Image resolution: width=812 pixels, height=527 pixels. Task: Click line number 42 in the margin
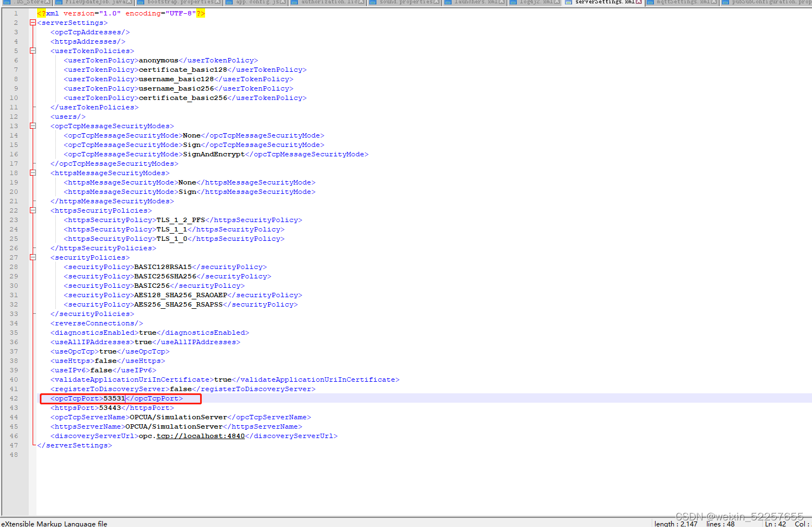click(13, 398)
